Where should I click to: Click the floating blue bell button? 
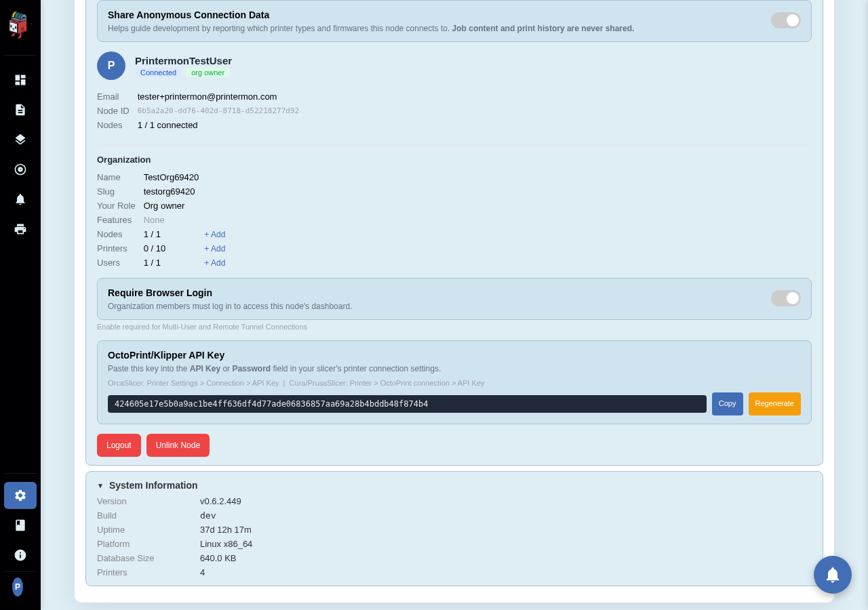[x=833, y=575]
